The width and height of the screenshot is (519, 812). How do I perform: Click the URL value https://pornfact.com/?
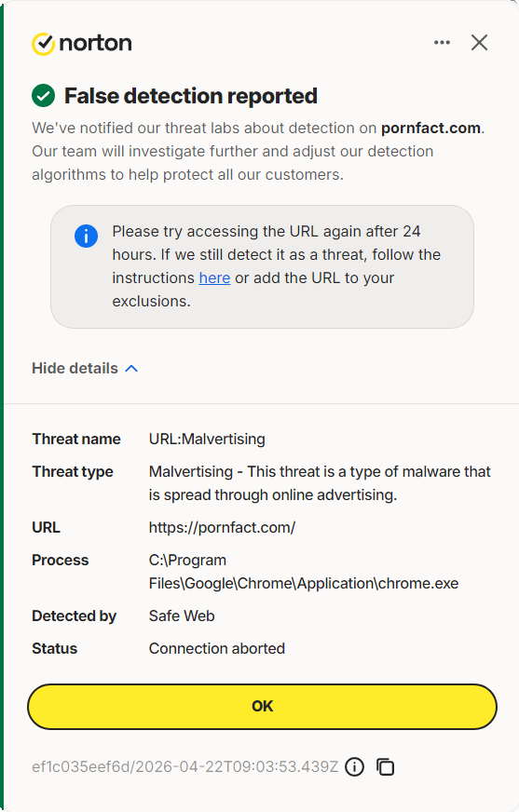click(x=222, y=528)
